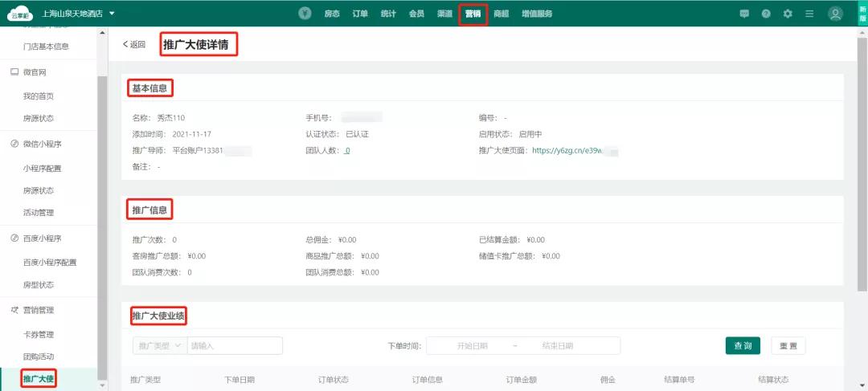Open the 统计 menu
This screenshot has width=868, height=391.
point(388,14)
